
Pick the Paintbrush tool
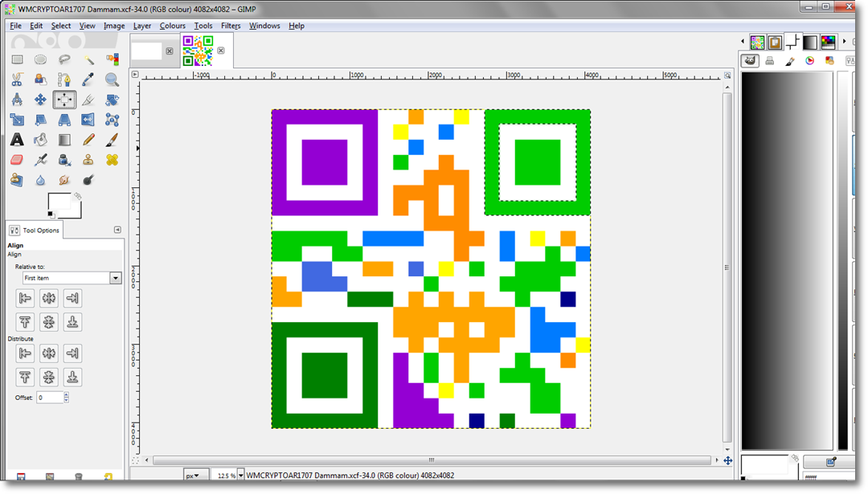(112, 140)
